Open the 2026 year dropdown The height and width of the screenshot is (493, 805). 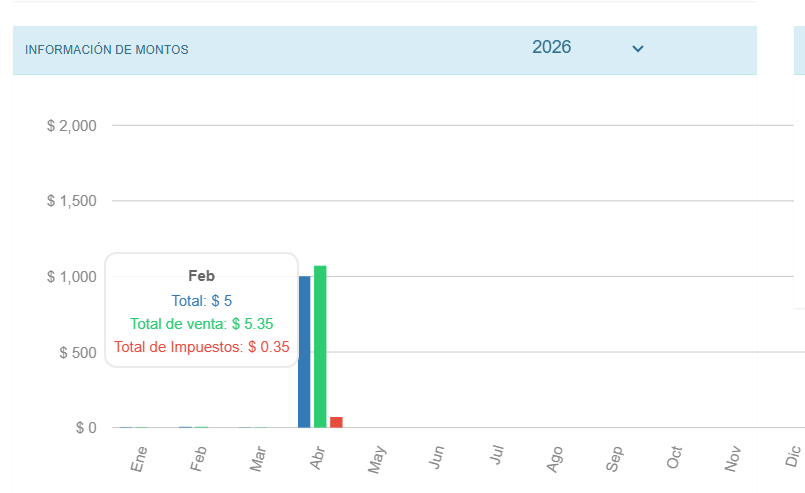pos(587,48)
